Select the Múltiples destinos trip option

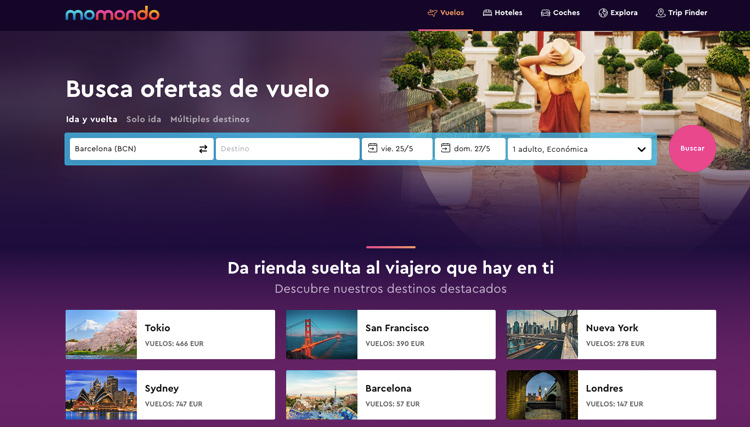pos(210,119)
